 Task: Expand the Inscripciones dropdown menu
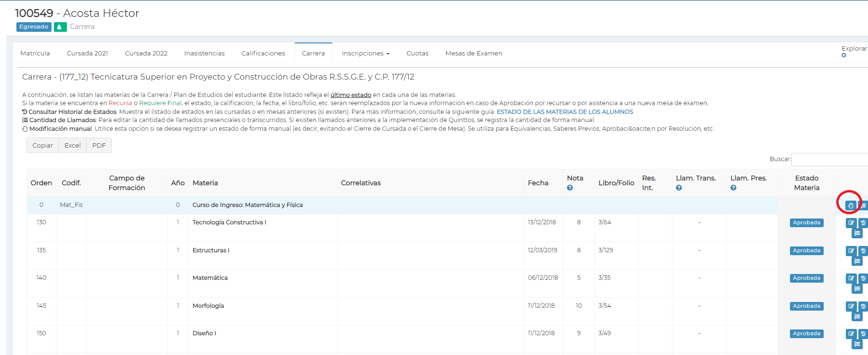tap(366, 54)
